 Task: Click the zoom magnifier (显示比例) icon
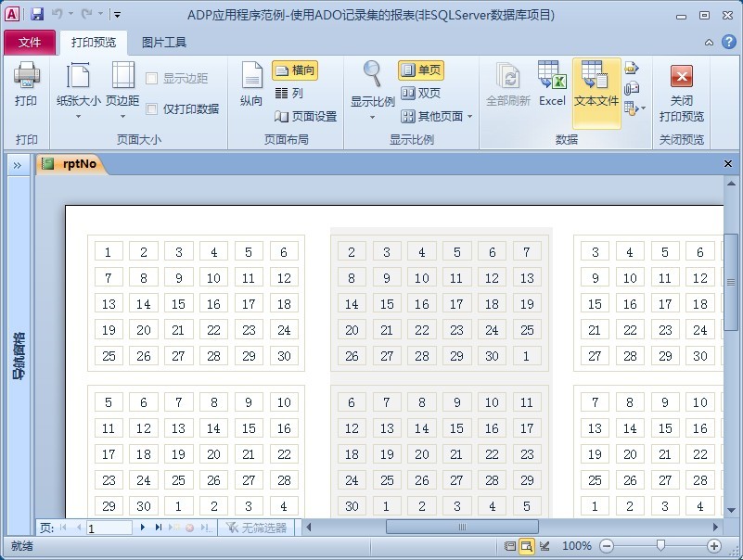point(373,74)
